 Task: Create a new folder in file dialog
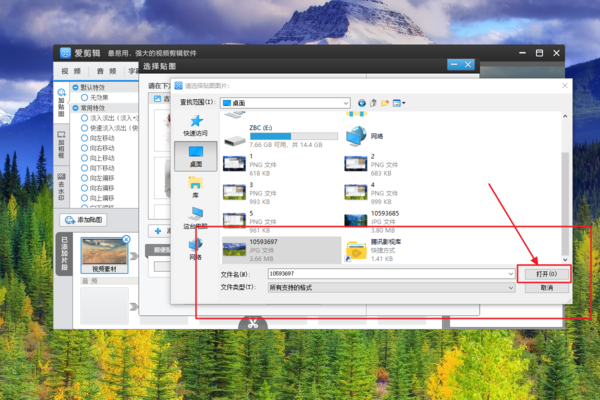[385, 103]
